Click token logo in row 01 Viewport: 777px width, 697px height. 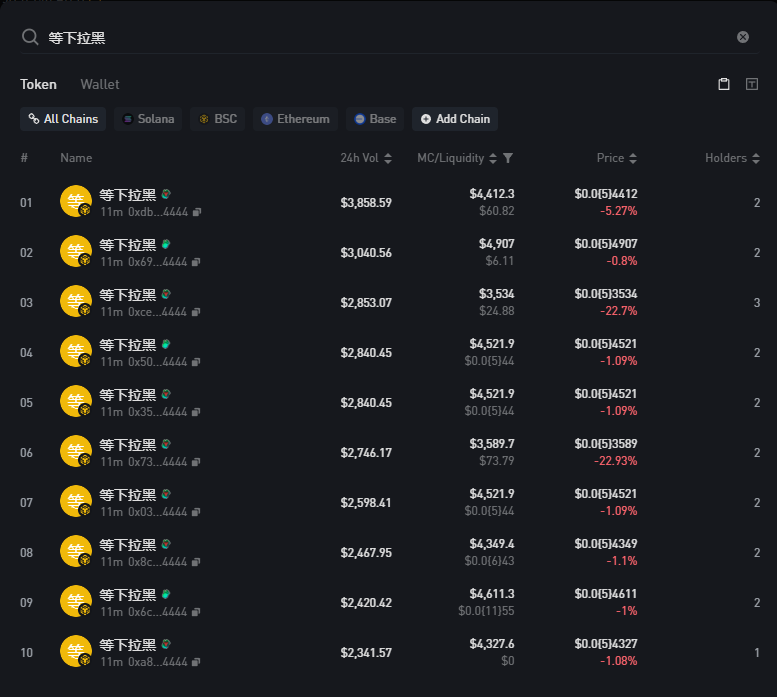pos(76,201)
